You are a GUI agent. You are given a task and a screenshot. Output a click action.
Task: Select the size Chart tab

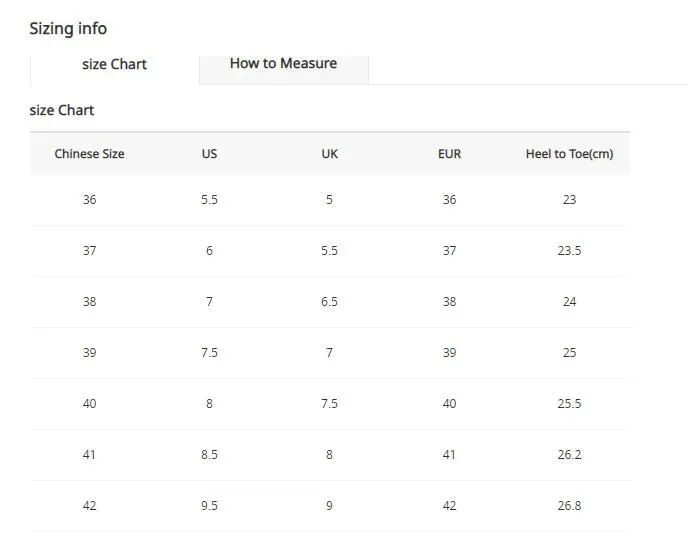115,65
